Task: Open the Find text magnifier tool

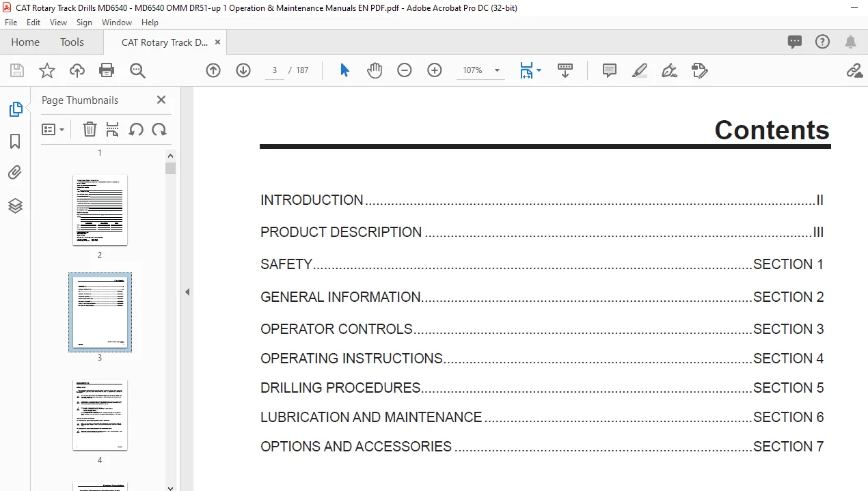Action: (137, 70)
